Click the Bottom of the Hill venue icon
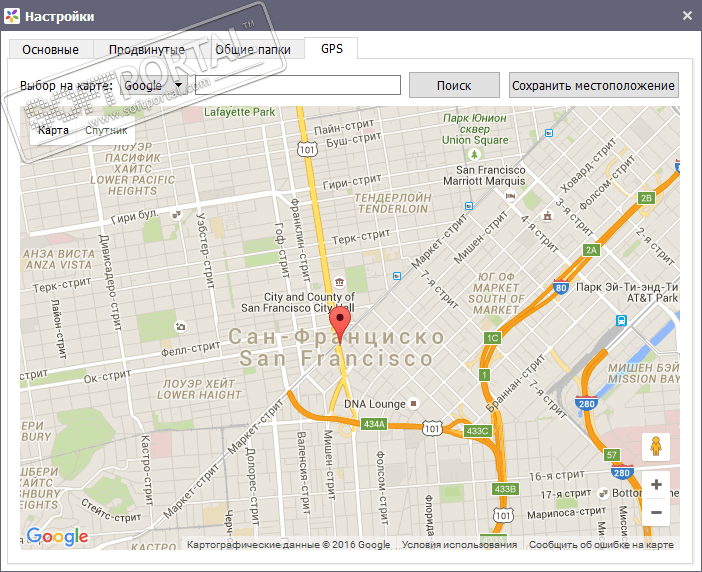 point(604,493)
